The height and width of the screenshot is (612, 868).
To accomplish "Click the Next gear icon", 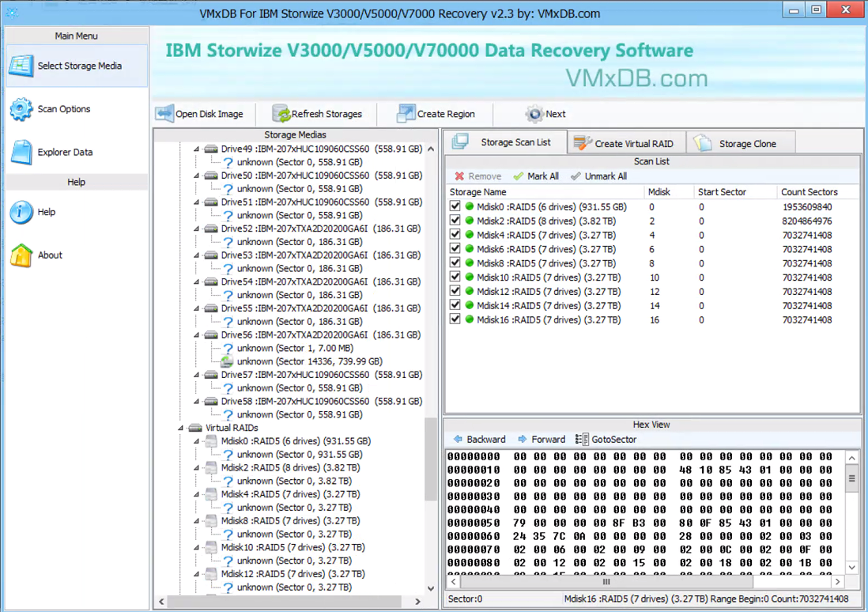I will click(534, 114).
